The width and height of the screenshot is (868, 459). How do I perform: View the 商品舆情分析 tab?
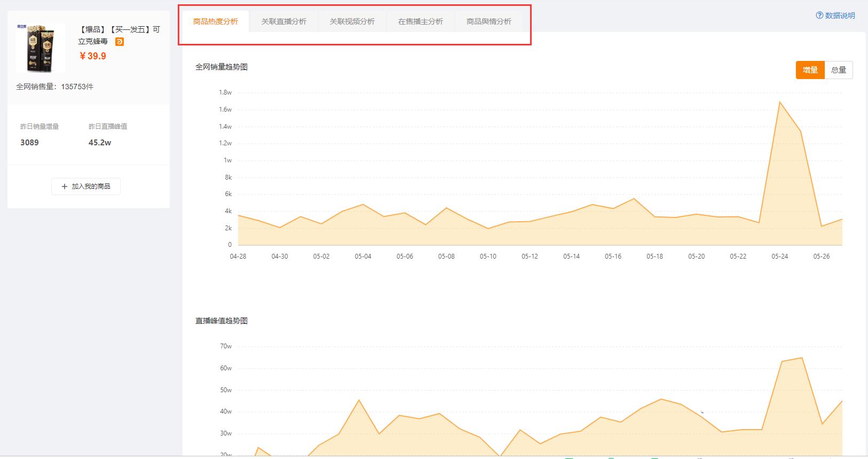click(488, 22)
